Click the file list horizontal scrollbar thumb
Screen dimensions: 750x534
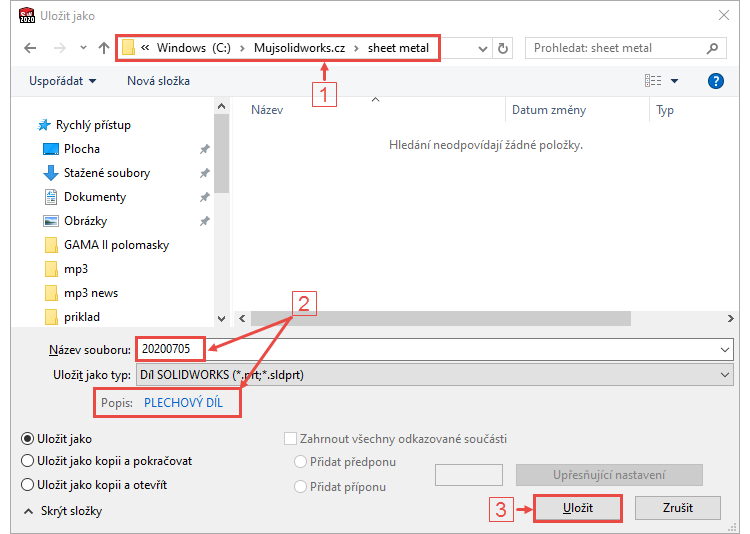pos(441,319)
